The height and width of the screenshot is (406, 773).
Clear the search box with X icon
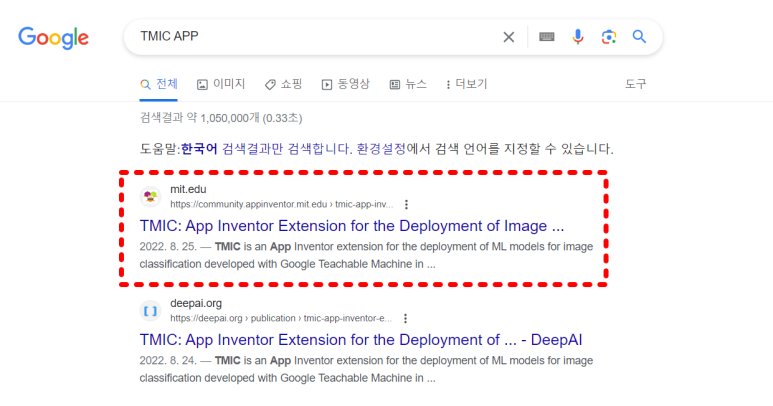[509, 37]
